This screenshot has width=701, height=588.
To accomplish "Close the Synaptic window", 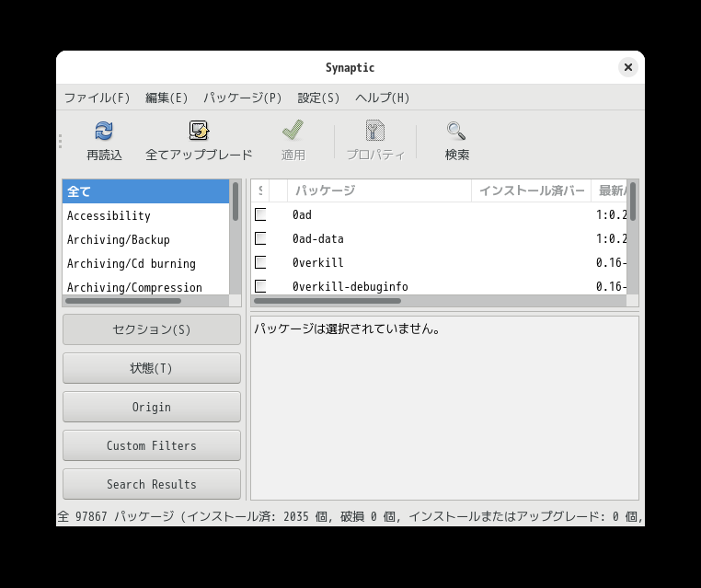I will (x=628, y=67).
